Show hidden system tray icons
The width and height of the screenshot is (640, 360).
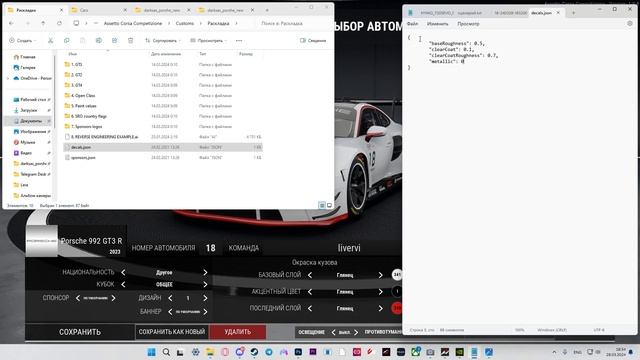[554, 352]
